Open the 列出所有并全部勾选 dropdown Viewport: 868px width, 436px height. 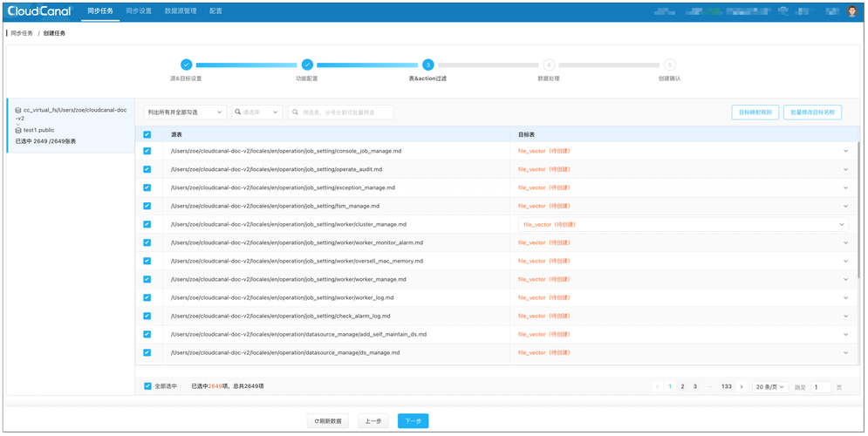click(x=186, y=112)
